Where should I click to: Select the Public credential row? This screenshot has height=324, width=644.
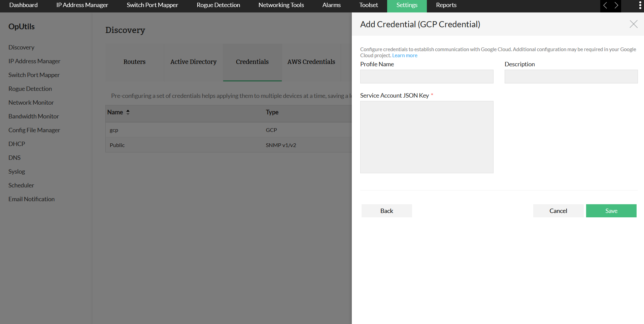pos(229,145)
